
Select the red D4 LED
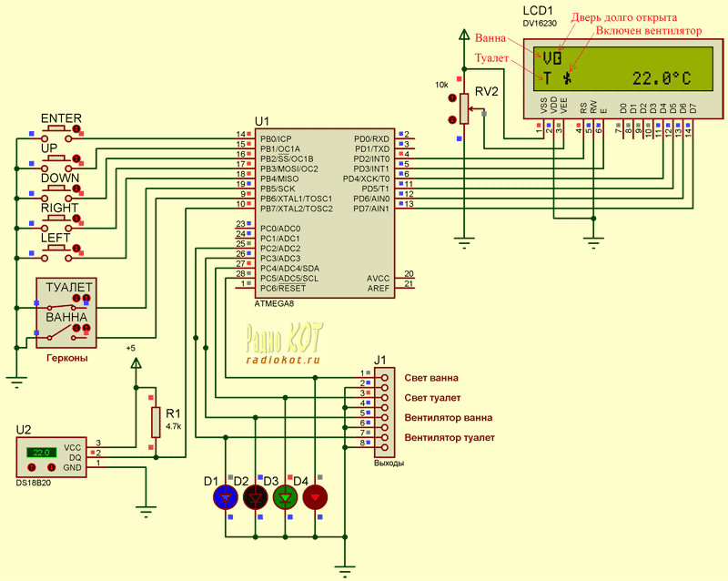click(x=316, y=496)
